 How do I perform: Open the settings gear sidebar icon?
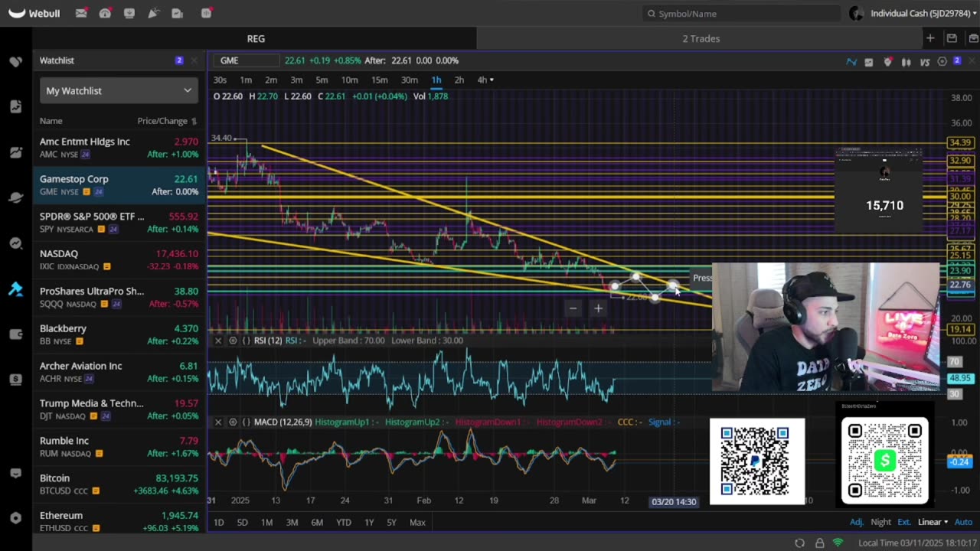(15, 518)
